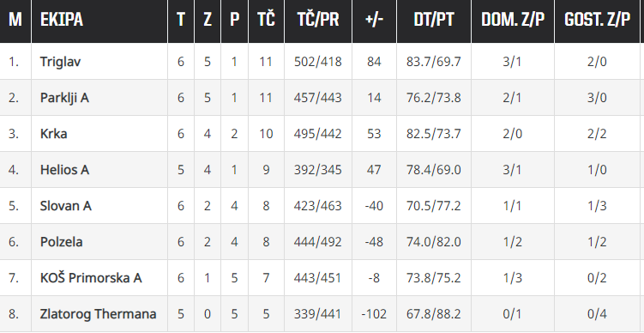Click Parklji A's 3/0 away record
This screenshot has height=333, width=644.
click(x=597, y=98)
